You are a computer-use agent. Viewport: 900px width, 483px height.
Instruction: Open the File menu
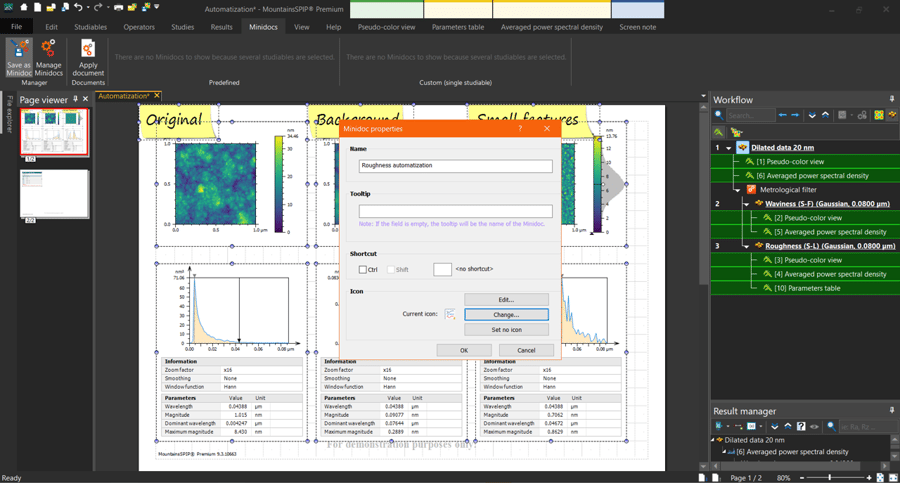[x=16, y=26]
